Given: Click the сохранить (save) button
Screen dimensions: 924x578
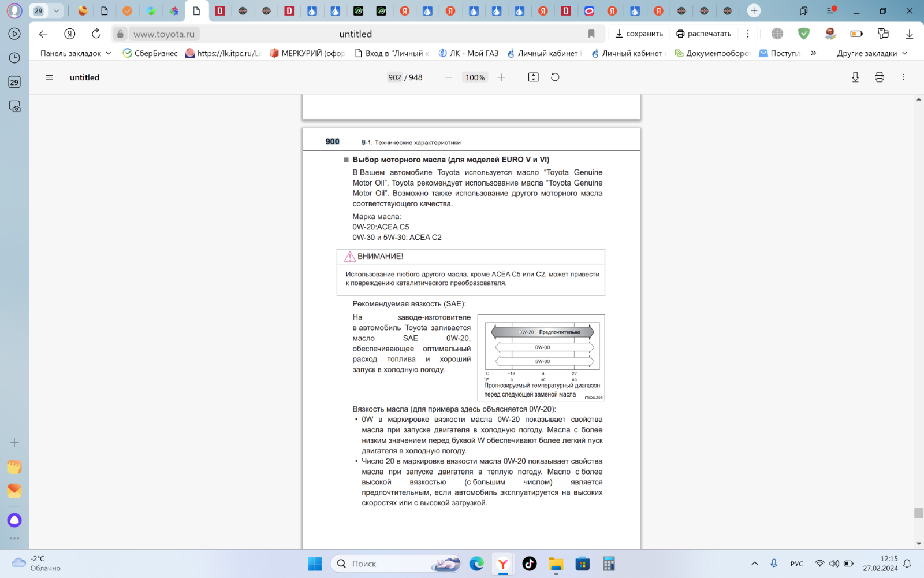Looking at the screenshot, I should click(x=639, y=34).
